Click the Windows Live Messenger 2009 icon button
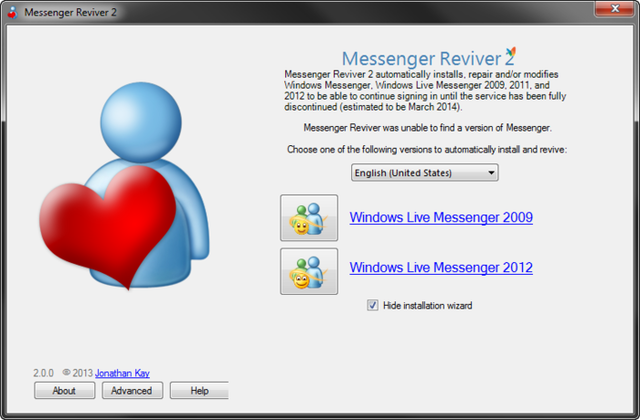The height and width of the screenshot is (420, 640). [309, 218]
